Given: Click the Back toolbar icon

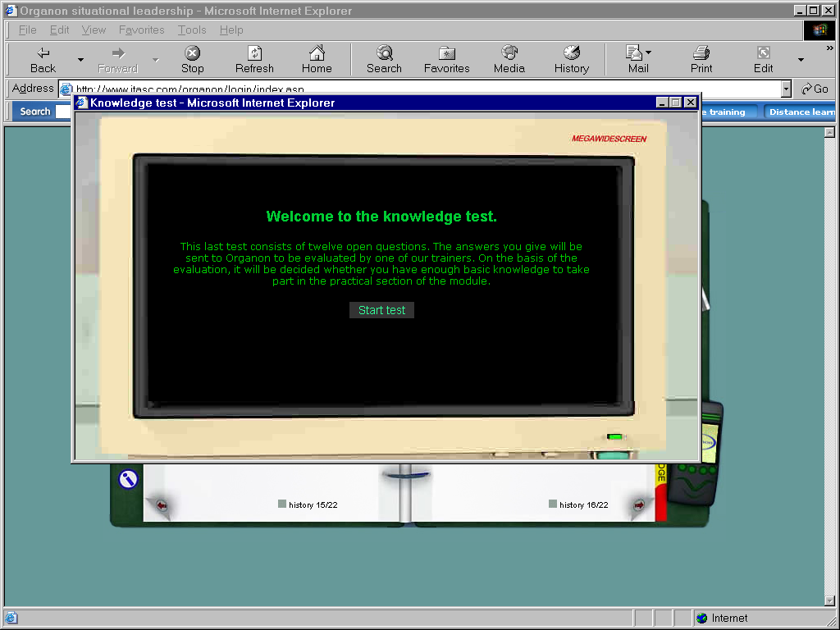Looking at the screenshot, I should (43, 60).
